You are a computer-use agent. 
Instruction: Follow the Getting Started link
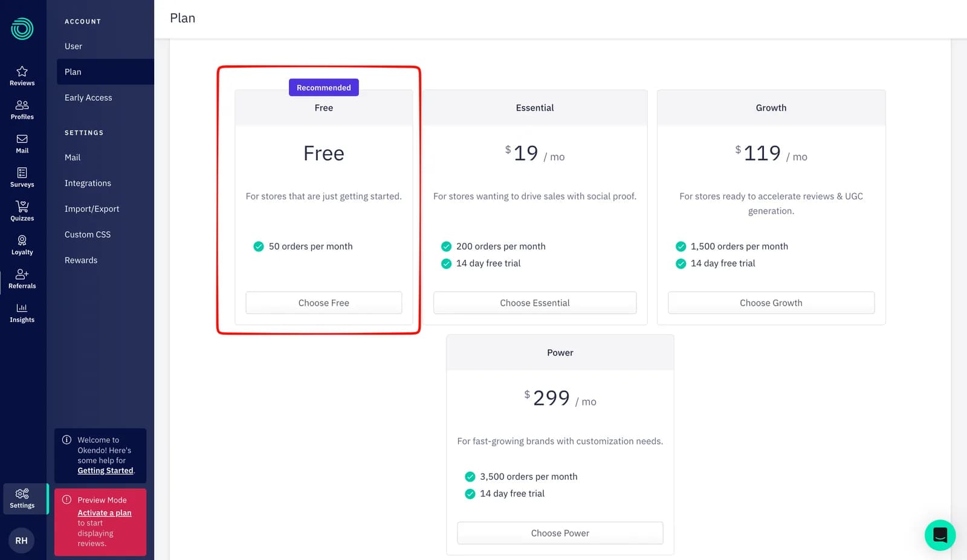(105, 471)
